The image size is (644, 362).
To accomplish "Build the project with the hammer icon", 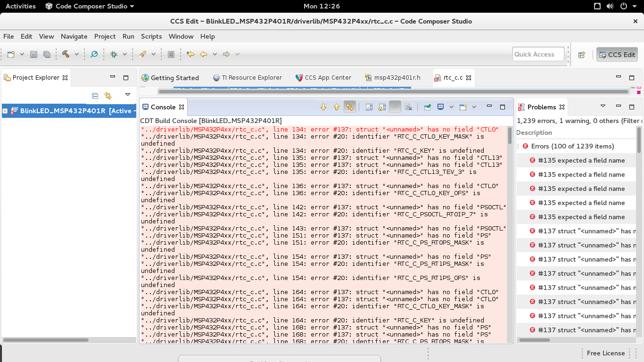I will 66,54.
